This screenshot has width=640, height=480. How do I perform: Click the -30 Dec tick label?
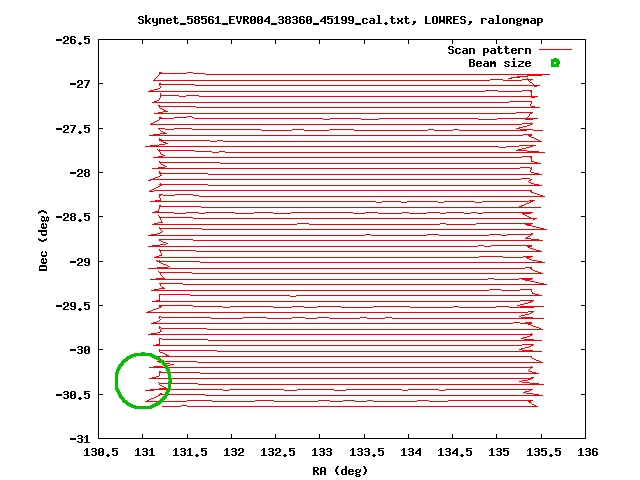coord(80,350)
